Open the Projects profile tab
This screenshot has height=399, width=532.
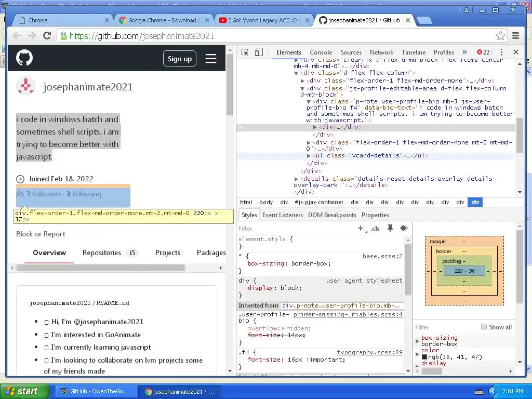[x=168, y=252]
